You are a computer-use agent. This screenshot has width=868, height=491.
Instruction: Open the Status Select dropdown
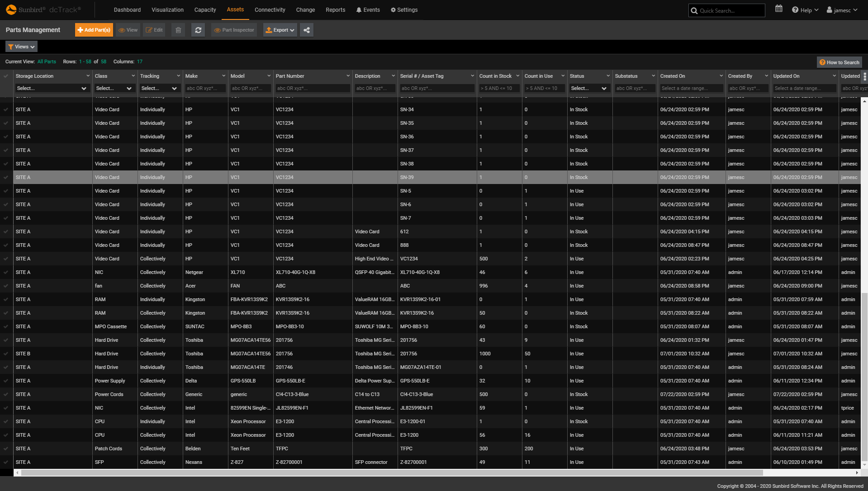589,88
